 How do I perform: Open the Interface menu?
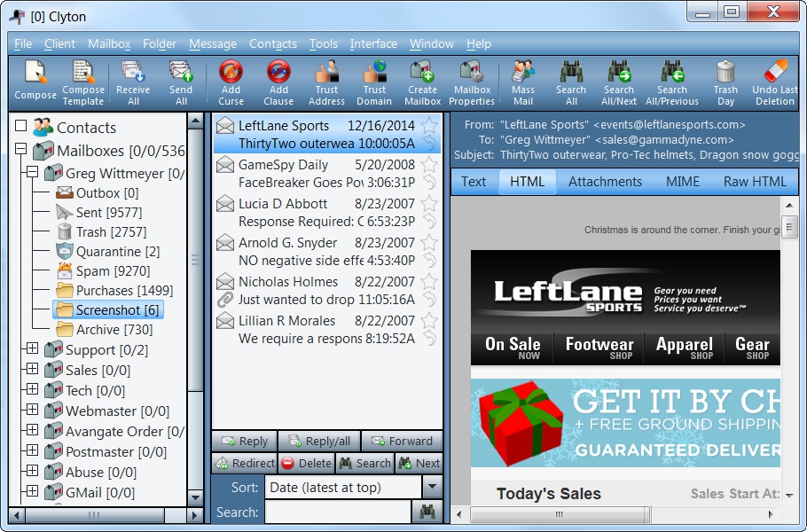click(373, 44)
